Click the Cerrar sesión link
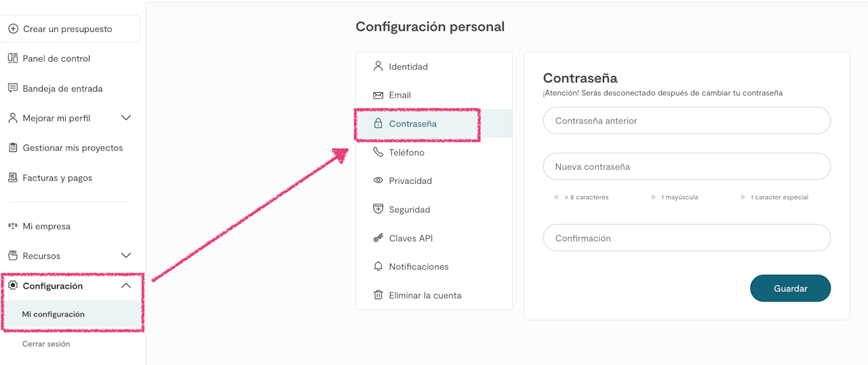 46,344
